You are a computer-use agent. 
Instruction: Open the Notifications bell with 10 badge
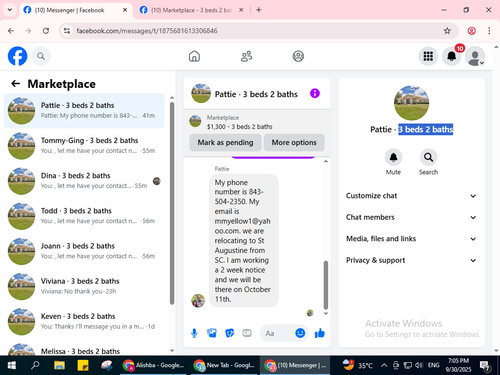(452, 56)
